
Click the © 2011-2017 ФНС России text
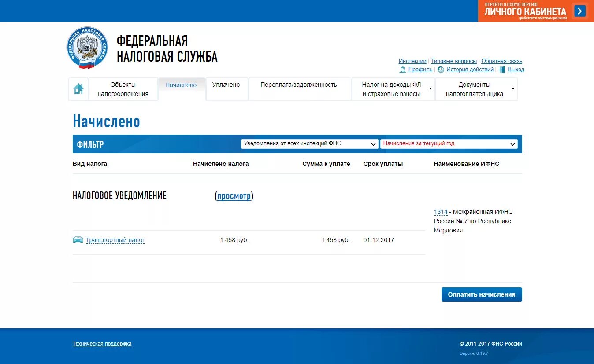(x=490, y=344)
